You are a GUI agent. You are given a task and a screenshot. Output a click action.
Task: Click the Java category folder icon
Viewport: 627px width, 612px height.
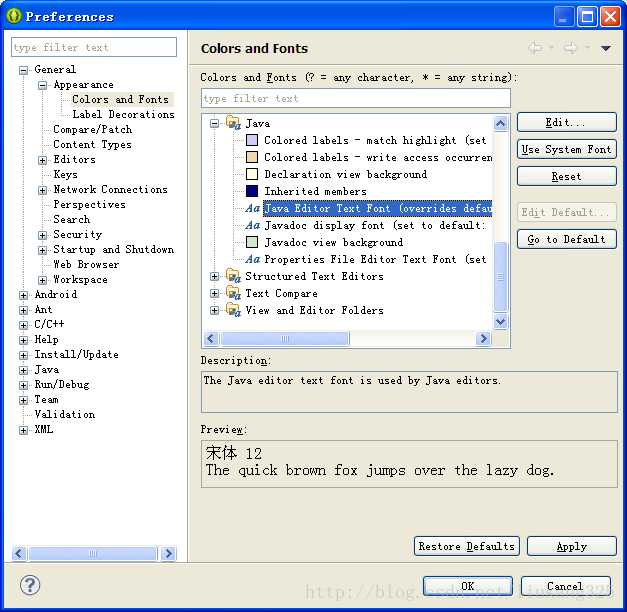233,123
